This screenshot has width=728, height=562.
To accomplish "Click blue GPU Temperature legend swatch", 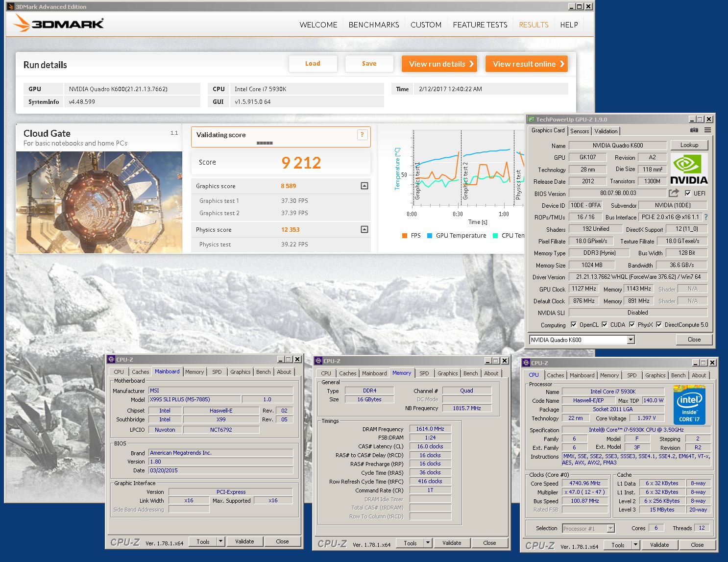I will (x=430, y=236).
